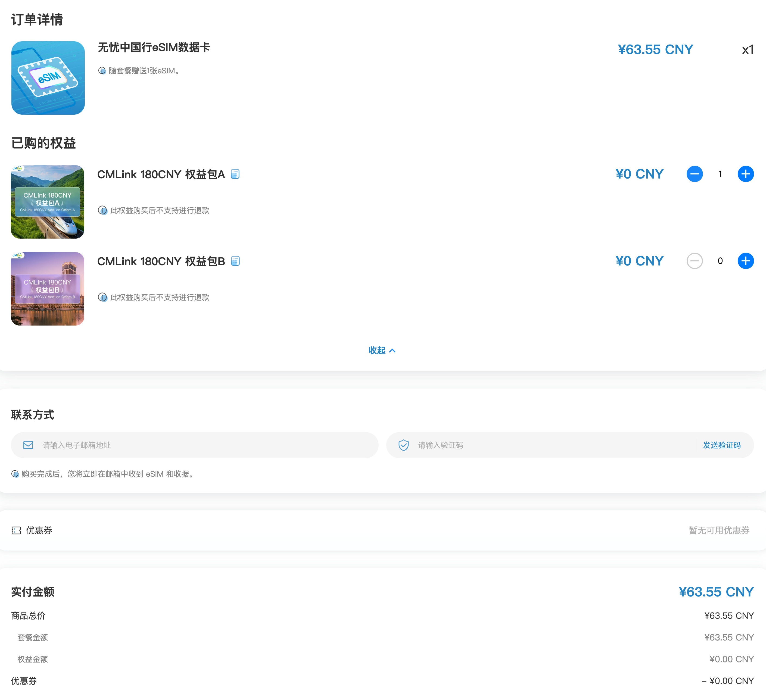
Task: Open details icon beside CMLink 180CNY 权益包A
Action: pyautogui.click(x=236, y=174)
